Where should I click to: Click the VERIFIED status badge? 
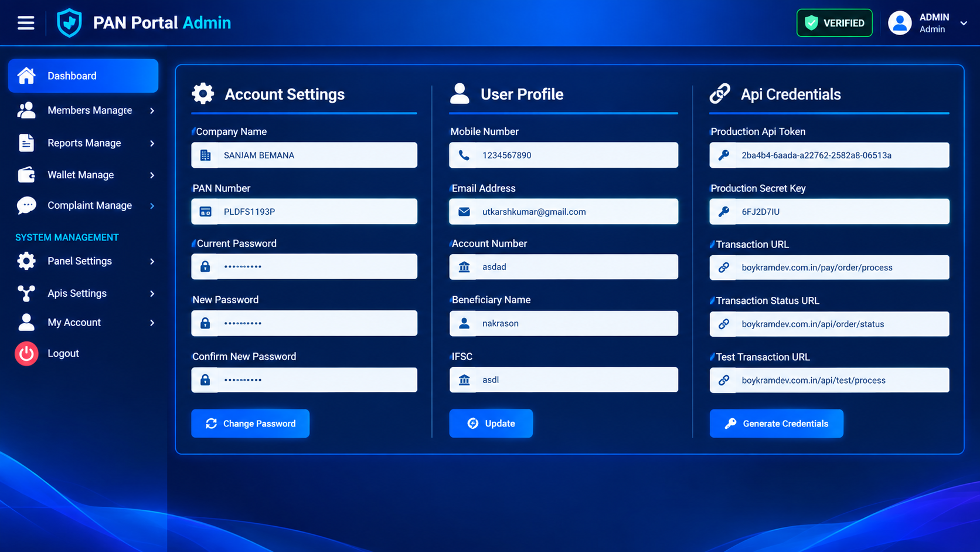pyautogui.click(x=835, y=23)
